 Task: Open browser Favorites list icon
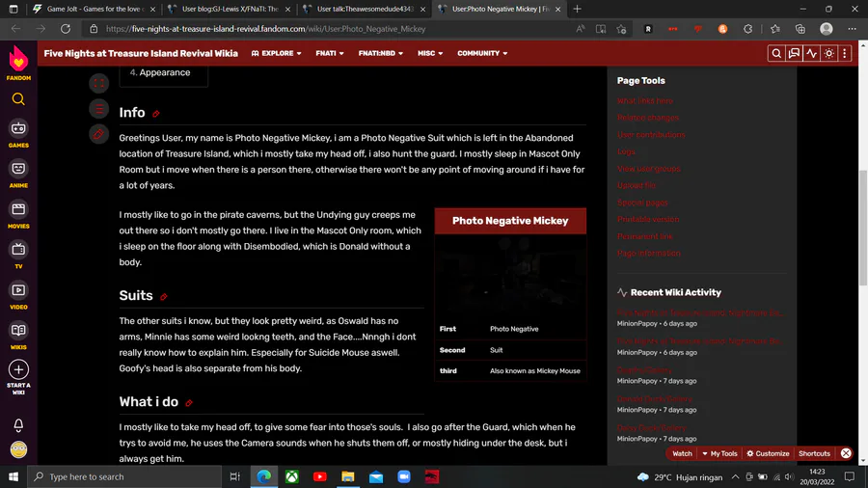[775, 29]
